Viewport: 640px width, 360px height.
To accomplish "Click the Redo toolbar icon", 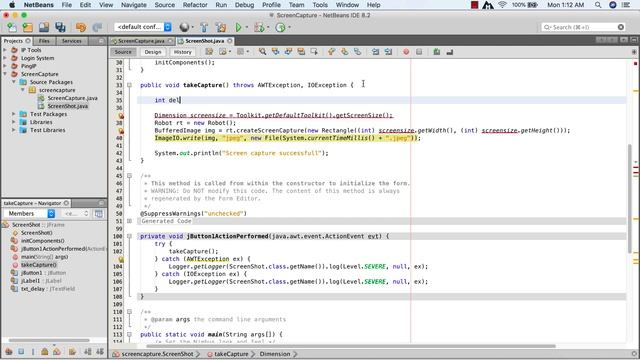I will click(97, 27).
